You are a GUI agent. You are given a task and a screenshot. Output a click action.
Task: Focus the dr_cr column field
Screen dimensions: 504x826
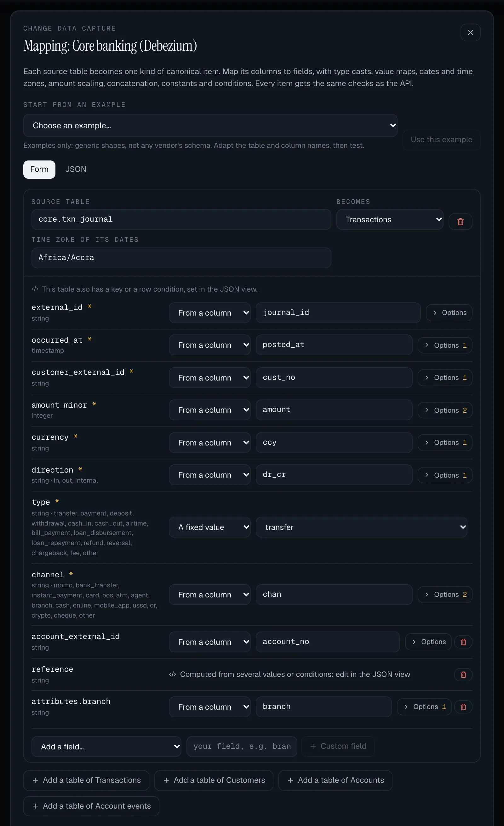click(x=334, y=475)
